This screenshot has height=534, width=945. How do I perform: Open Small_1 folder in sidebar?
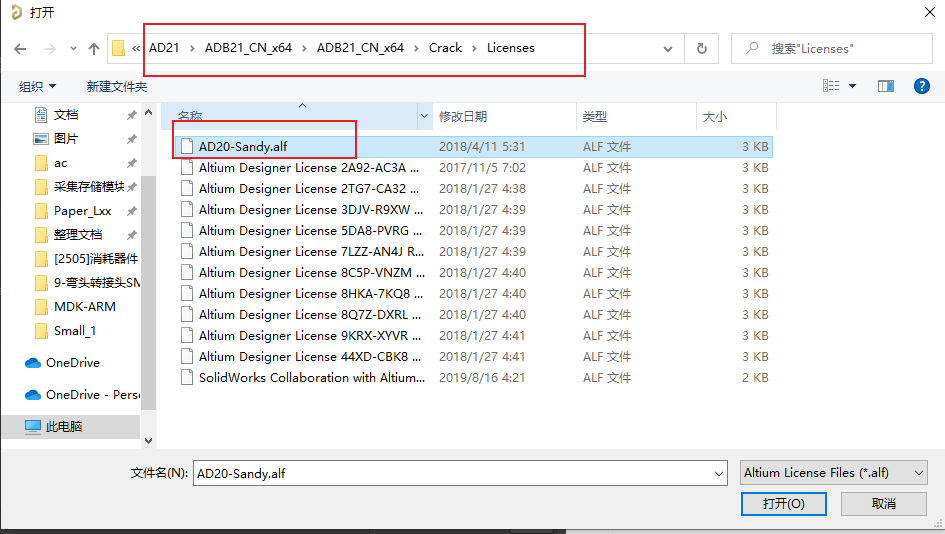[75, 331]
